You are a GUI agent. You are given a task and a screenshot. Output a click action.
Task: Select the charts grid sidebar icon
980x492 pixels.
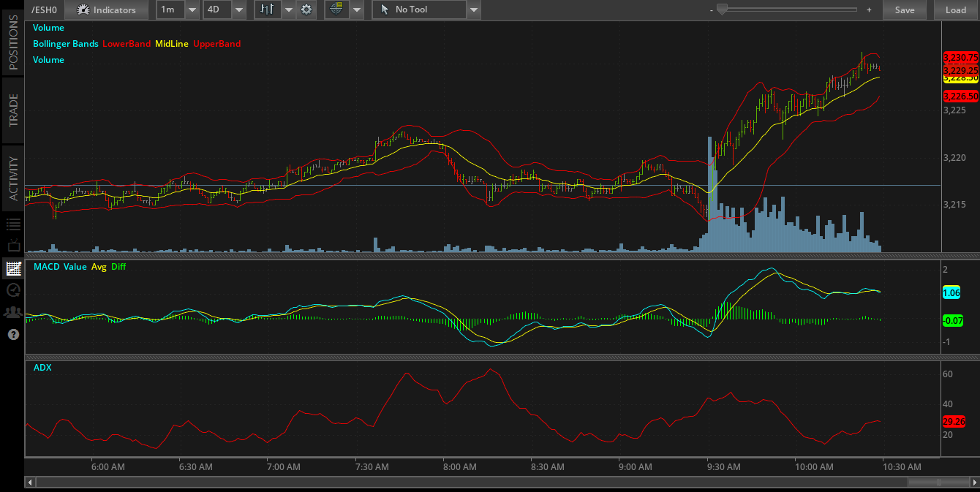(12, 268)
